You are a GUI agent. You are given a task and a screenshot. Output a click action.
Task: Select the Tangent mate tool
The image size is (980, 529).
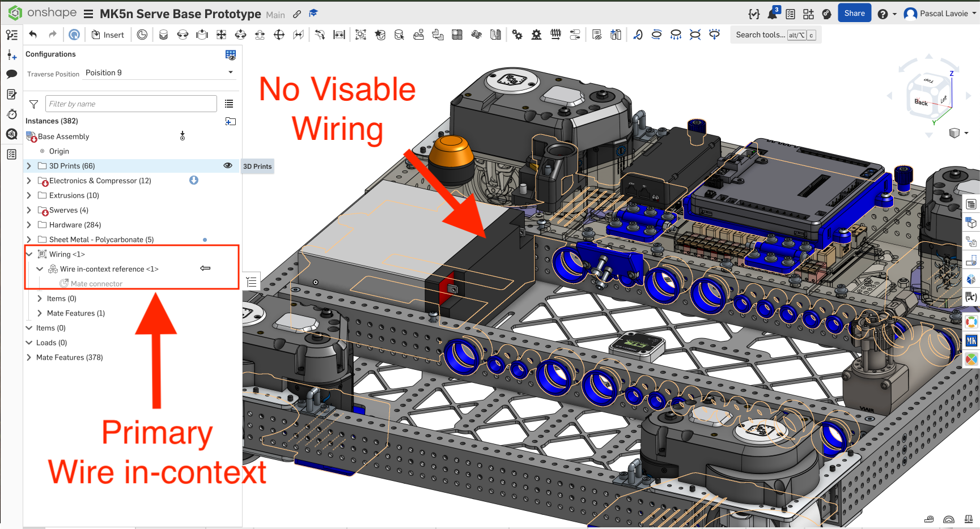point(320,35)
